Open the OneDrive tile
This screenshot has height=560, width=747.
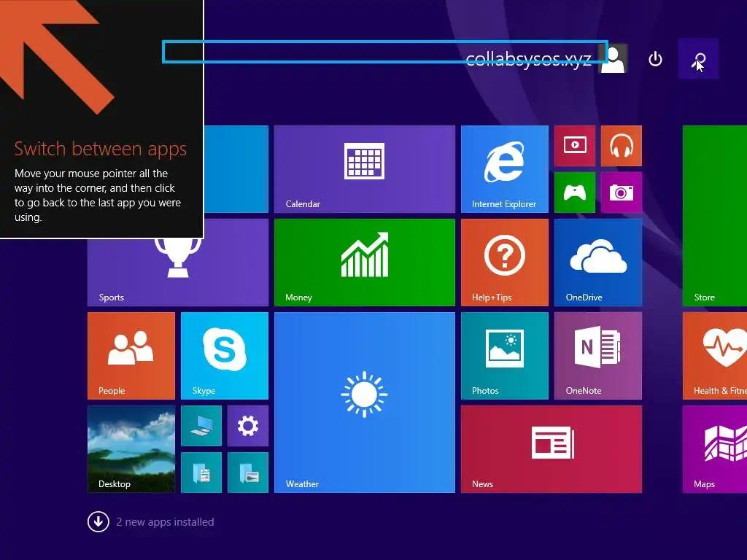598,262
